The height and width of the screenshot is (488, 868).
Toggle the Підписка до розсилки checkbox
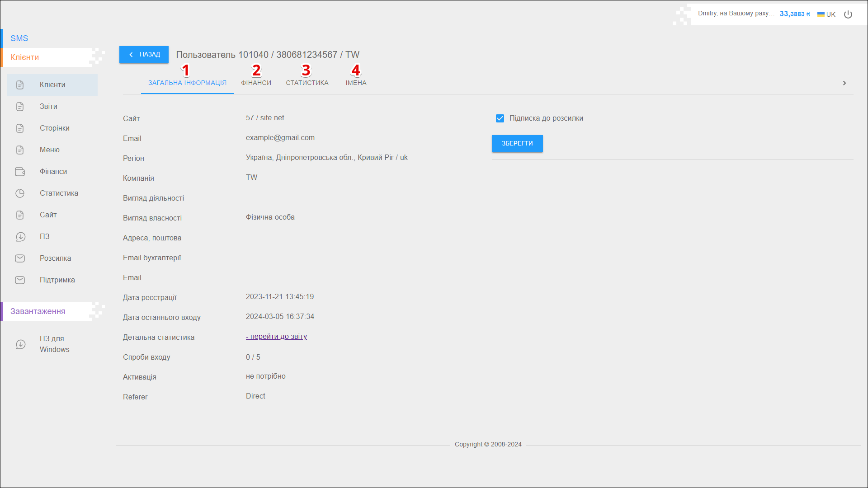[x=500, y=118]
